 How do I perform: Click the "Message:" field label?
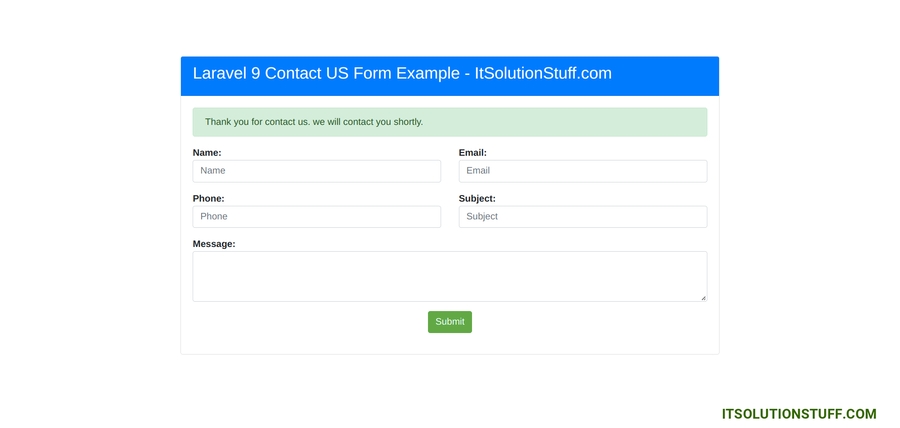point(214,244)
